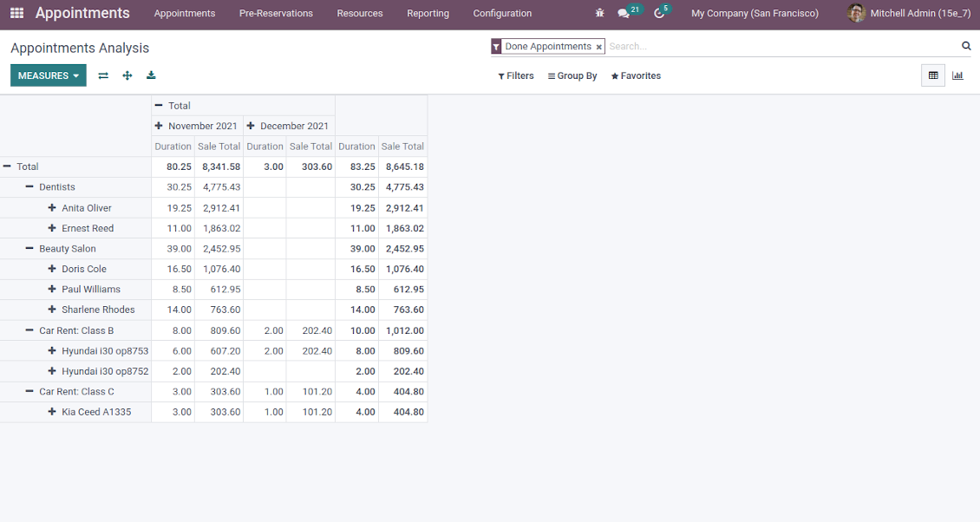980x522 pixels.
Task: Open the Resources menu
Action: coord(359,13)
